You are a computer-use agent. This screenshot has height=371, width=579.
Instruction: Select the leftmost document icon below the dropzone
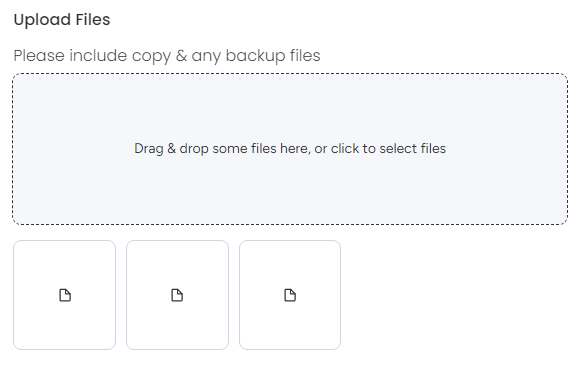(65, 295)
